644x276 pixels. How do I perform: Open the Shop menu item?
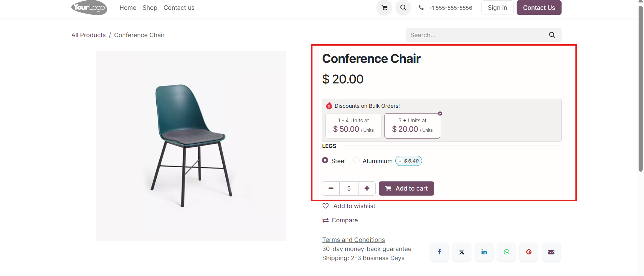pyautogui.click(x=150, y=8)
